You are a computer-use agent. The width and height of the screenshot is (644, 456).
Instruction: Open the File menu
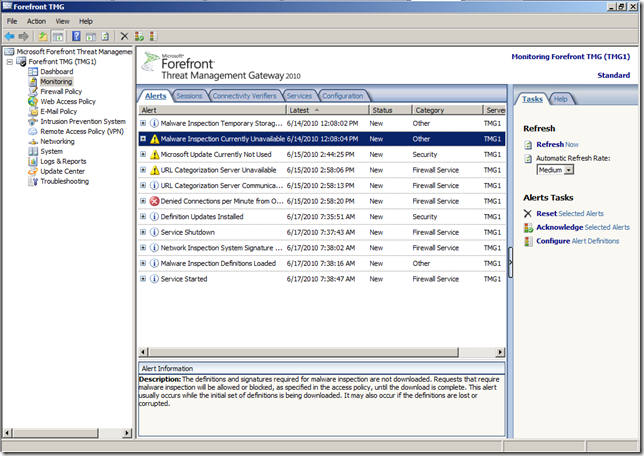(x=12, y=21)
